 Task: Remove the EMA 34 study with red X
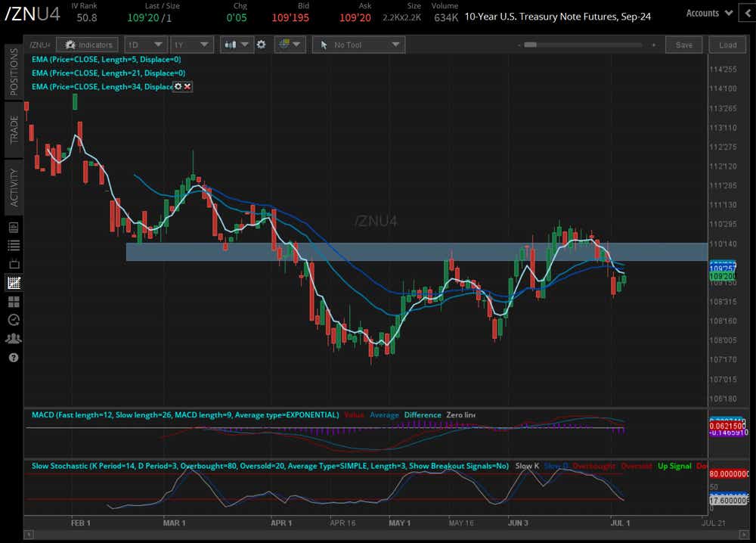[x=187, y=86]
